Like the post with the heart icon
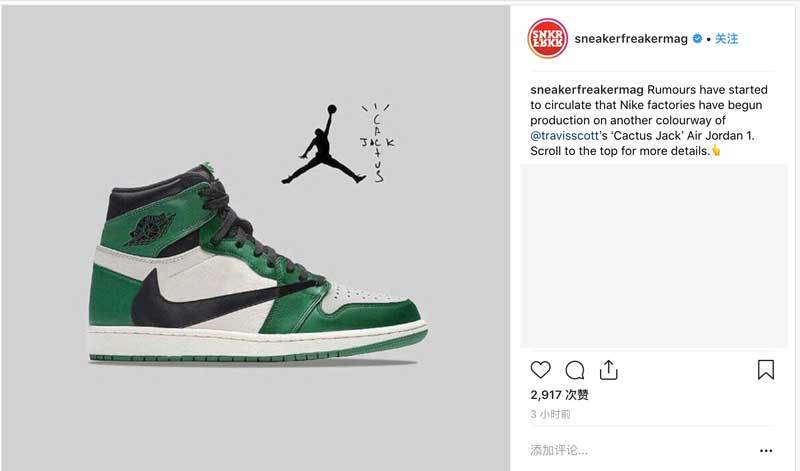Screen dimensions: 800x471 coord(540,370)
